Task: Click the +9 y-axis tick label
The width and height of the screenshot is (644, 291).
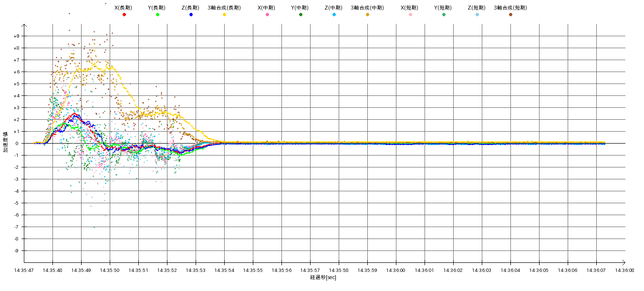Action: tap(16, 36)
